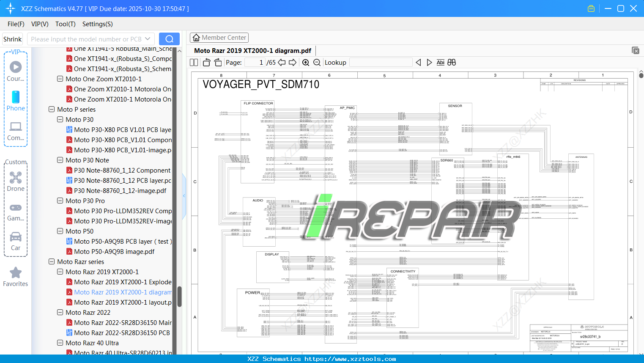Jump to previous lookup result

[x=418, y=62]
